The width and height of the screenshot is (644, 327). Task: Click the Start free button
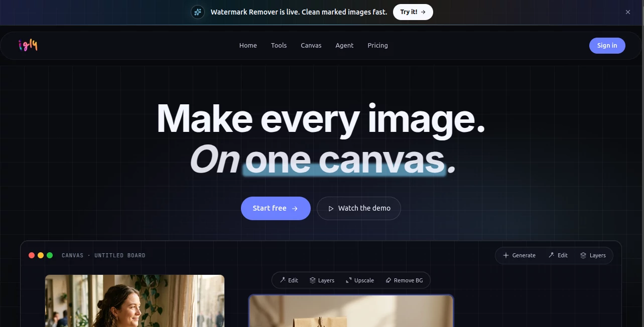pyautogui.click(x=276, y=208)
